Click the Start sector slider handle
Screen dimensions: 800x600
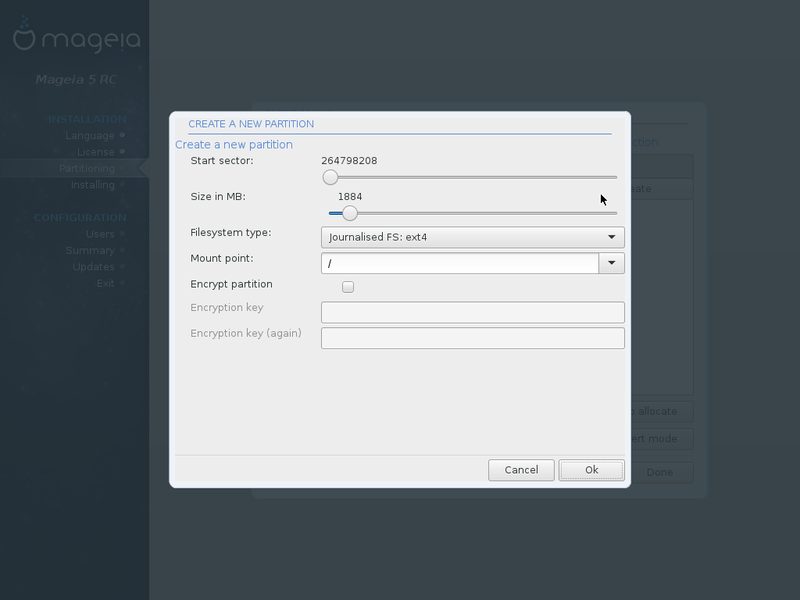330,177
